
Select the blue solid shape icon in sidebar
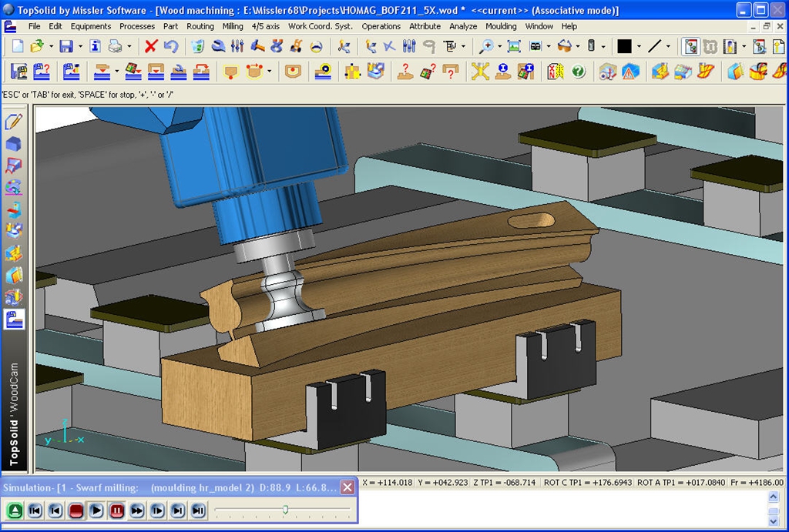[x=14, y=144]
